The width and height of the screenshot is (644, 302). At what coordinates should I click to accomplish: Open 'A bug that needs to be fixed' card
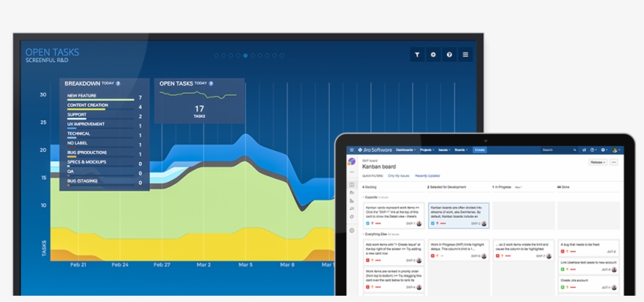coord(588,248)
